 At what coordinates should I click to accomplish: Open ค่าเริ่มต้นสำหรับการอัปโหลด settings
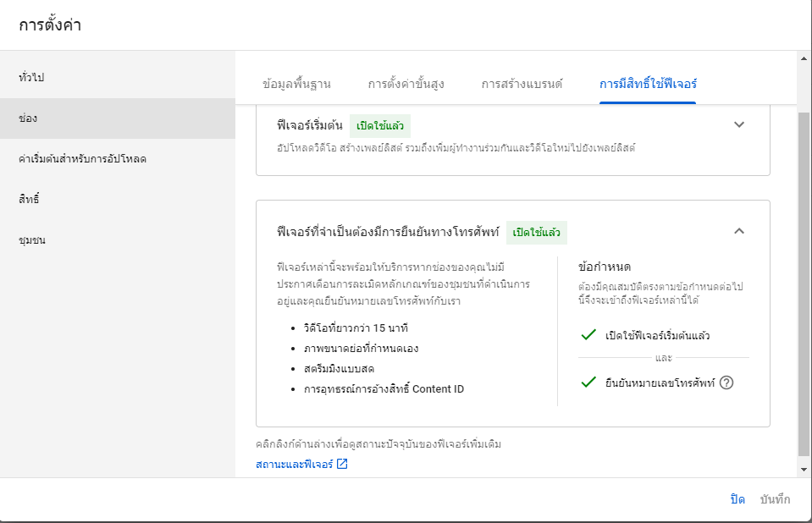[82, 159]
